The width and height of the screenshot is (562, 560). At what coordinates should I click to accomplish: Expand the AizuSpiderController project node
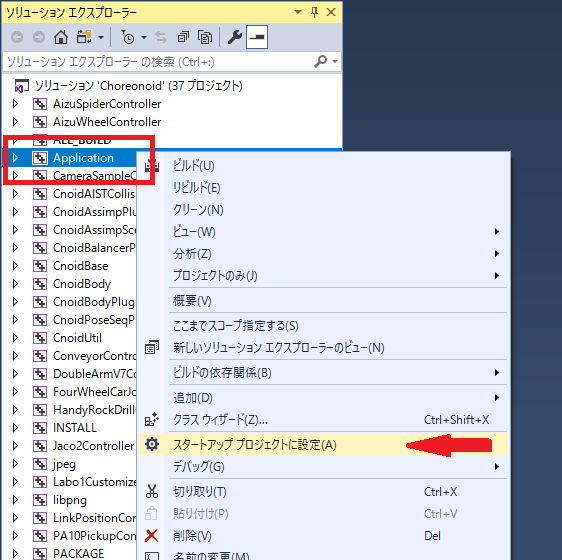[15, 104]
